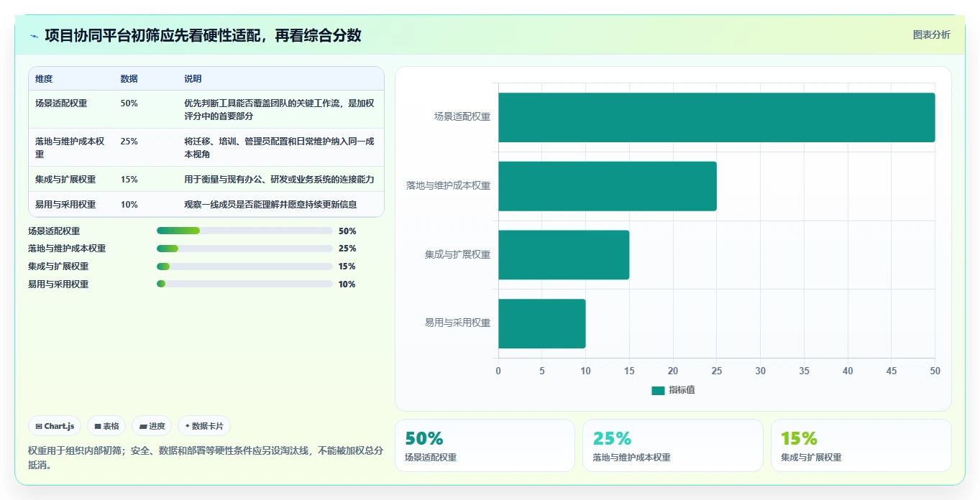This screenshot has width=980, height=500.
Task: Select the 表格 tag chip
Action: point(106,426)
